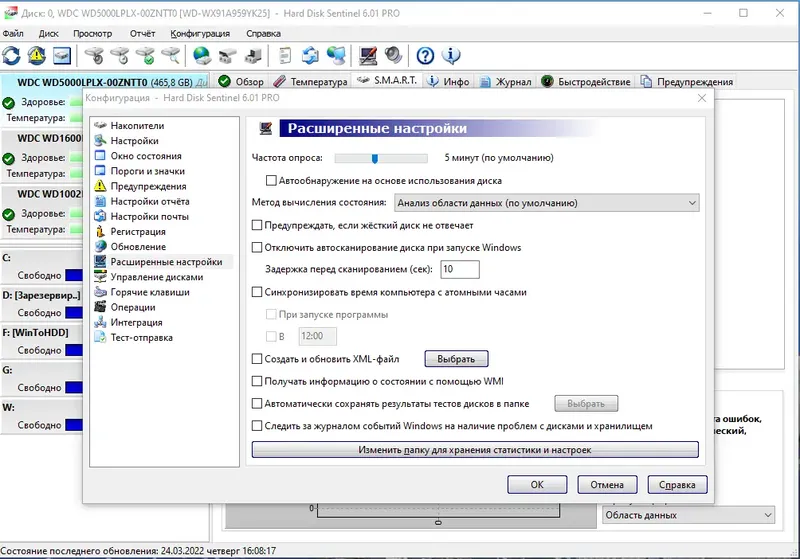
Task: Click Задержка перед сканированием input field
Action: click(460, 269)
